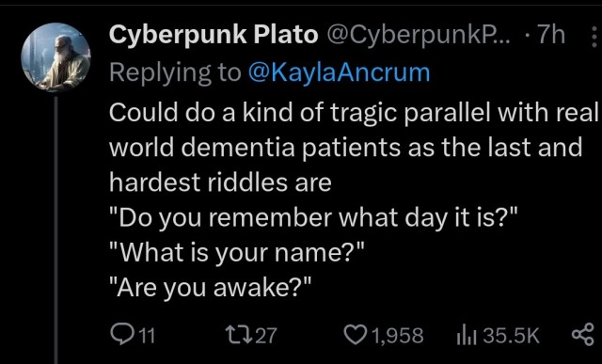Screen dimensions: 602x364
Task: Click the 'Replying to' label
Action: click(175, 73)
